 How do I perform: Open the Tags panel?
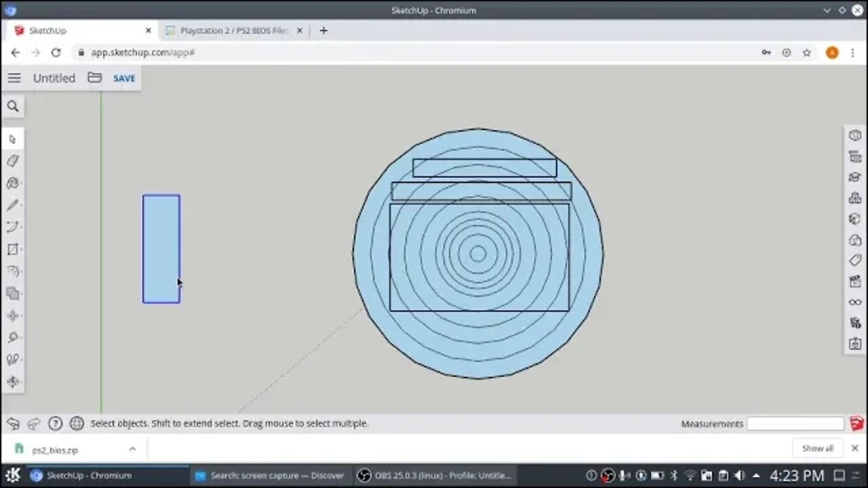[x=855, y=261]
